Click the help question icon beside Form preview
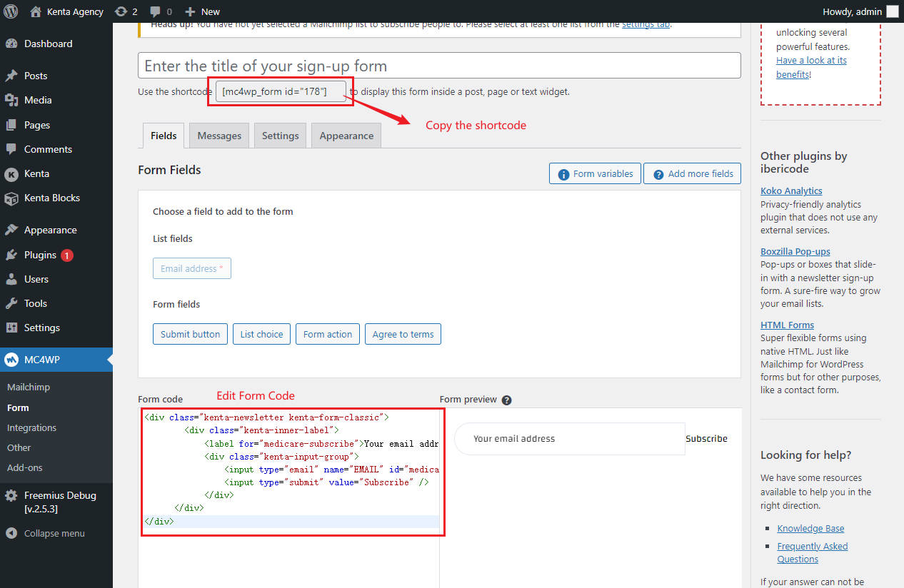The image size is (904, 588). coord(507,400)
